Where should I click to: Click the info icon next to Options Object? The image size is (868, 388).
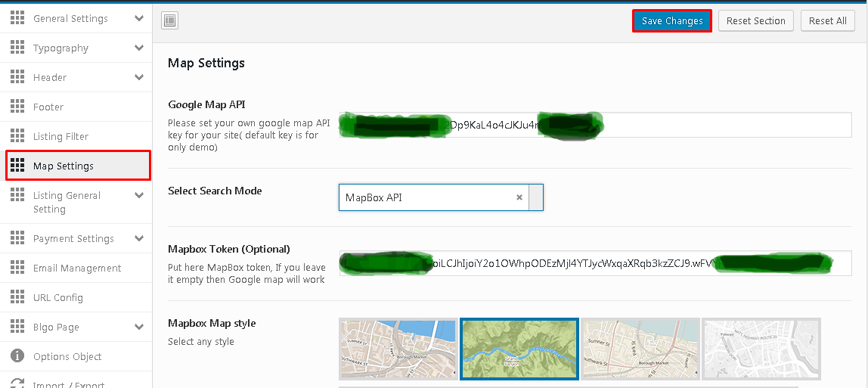click(x=17, y=356)
